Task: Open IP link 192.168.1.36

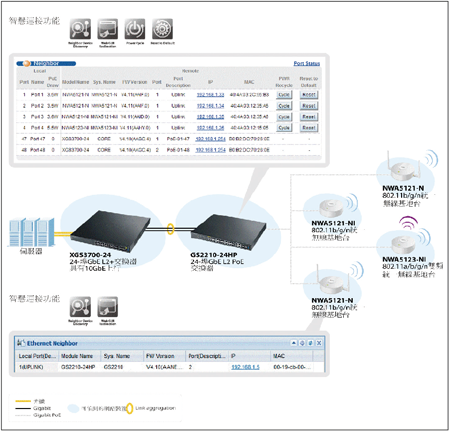Action: click(210, 128)
